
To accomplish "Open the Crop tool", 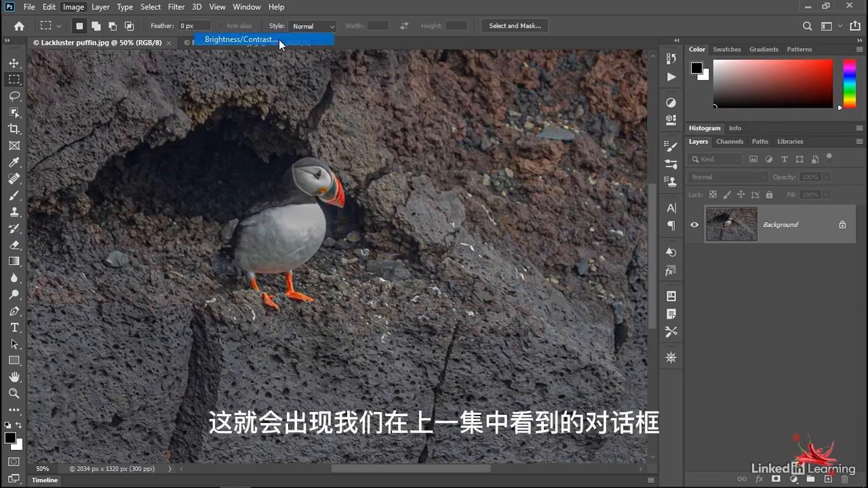I will point(14,129).
